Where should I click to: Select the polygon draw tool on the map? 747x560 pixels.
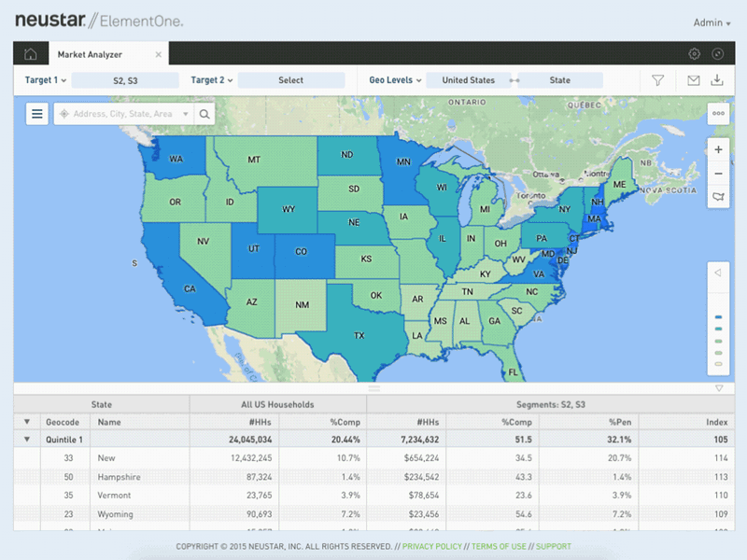click(718, 197)
